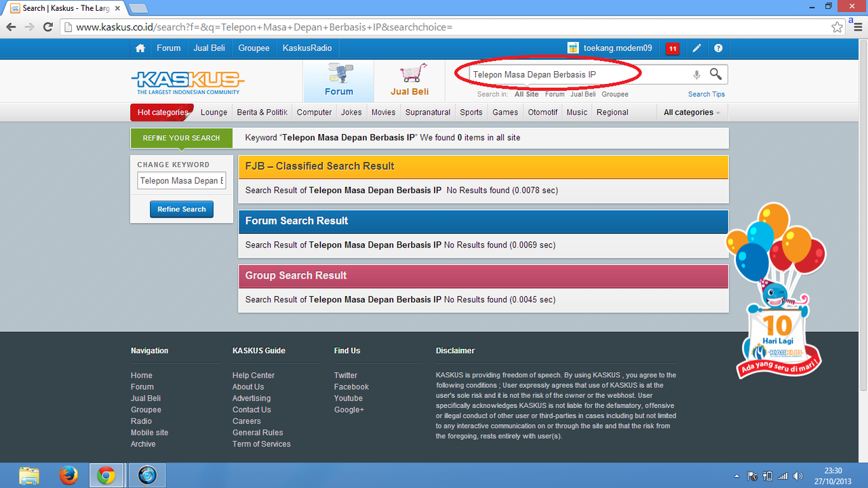This screenshot has width=868, height=488.
Task: Open KaskusRadio in top bar
Action: [x=307, y=48]
